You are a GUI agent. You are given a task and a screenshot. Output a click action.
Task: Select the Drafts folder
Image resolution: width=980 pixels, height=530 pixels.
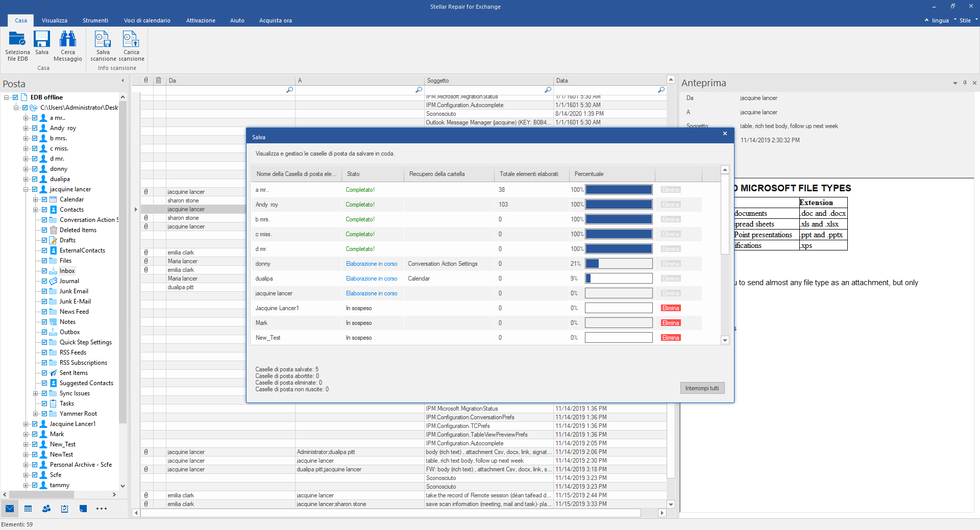(67, 240)
